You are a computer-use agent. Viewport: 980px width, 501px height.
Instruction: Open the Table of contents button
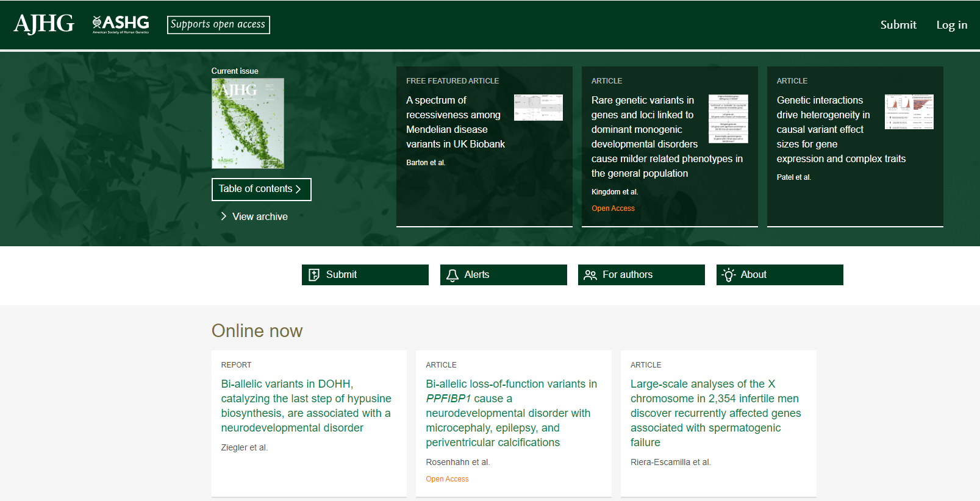click(x=261, y=189)
